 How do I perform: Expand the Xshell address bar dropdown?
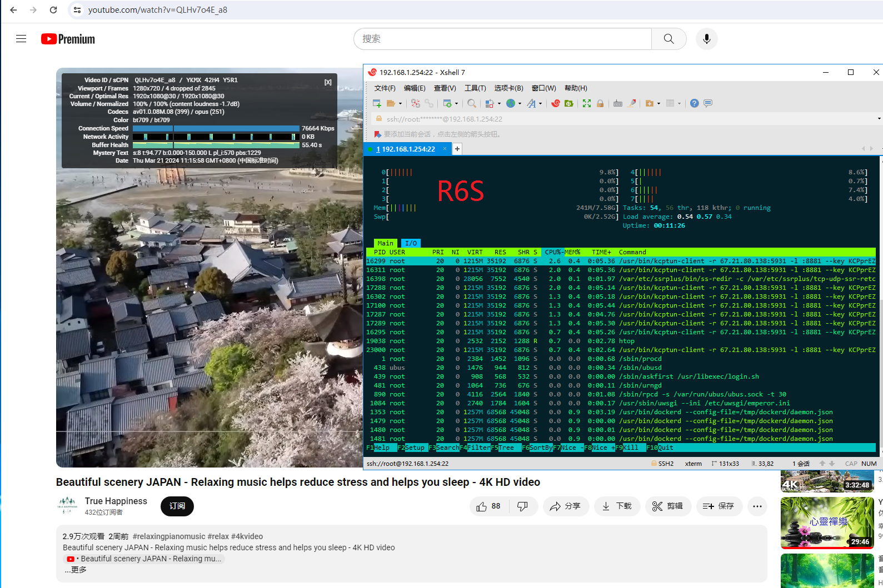[879, 119]
